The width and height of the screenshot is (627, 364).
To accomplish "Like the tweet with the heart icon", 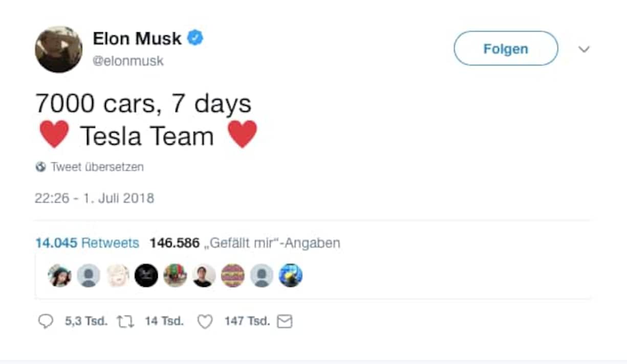I will coord(205,321).
